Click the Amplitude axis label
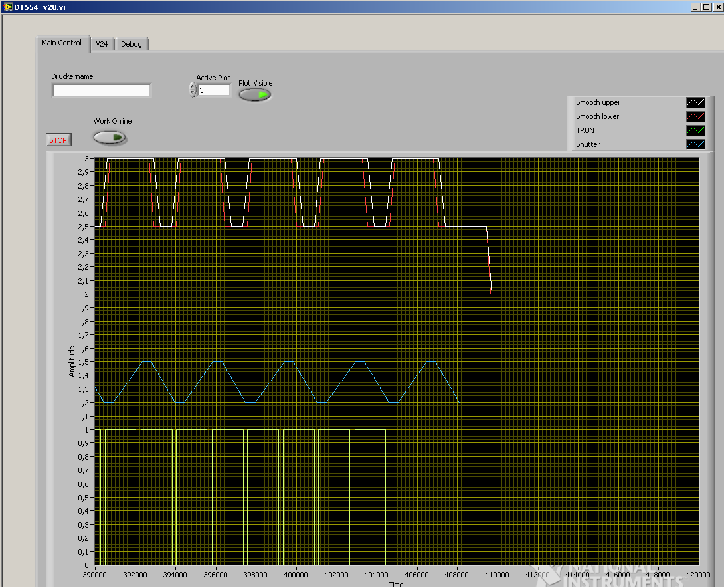This screenshot has height=588, width=724. pos(72,361)
